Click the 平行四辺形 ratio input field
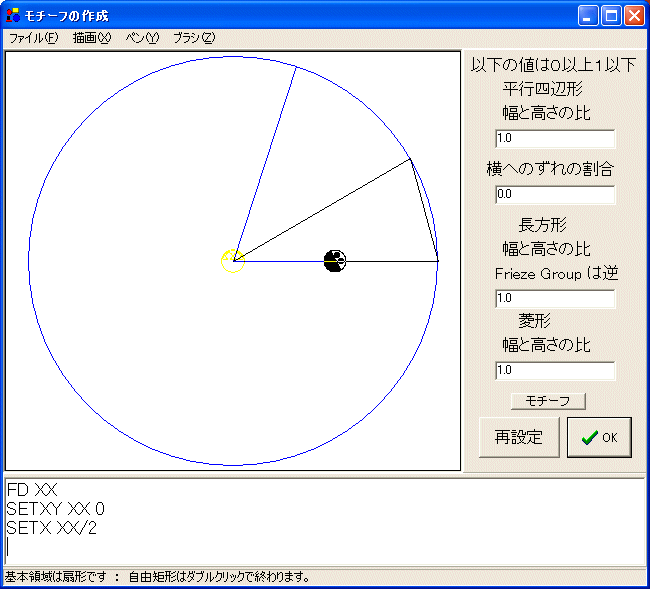This screenshot has height=589, width=650. click(x=555, y=138)
